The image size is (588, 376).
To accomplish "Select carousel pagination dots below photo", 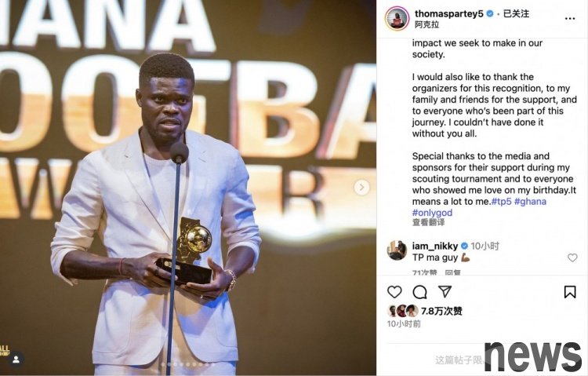I will [x=188, y=364].
